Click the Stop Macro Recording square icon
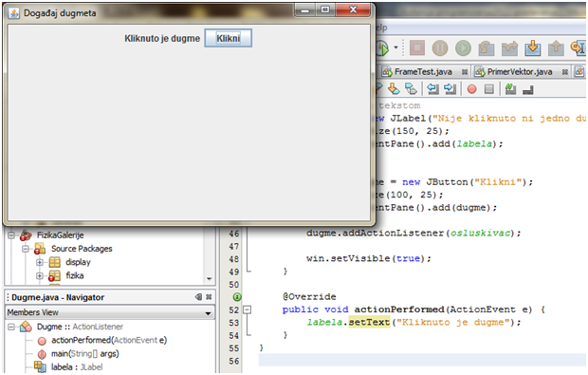This screenshot has height=375, width=588. [x=489, y=89]
